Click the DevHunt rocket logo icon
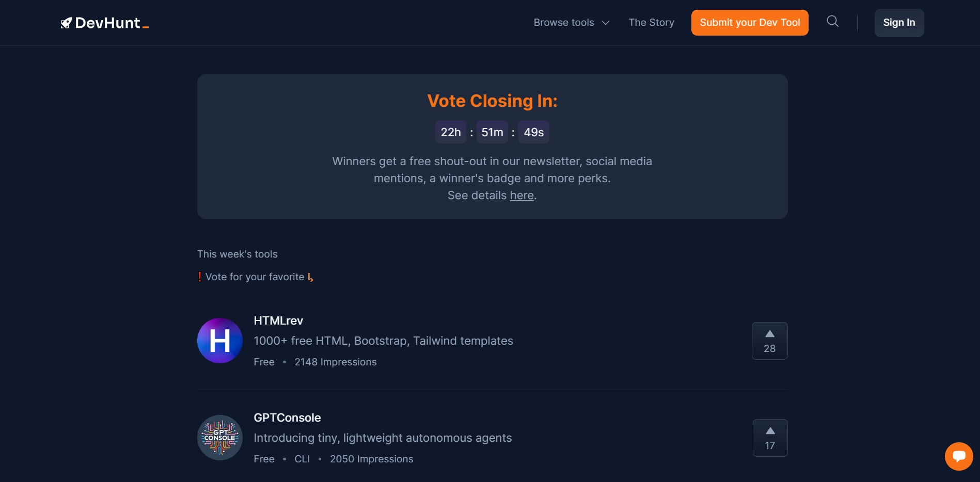The image size is (980, 482). pyautogui.click(x=66, y=23)
